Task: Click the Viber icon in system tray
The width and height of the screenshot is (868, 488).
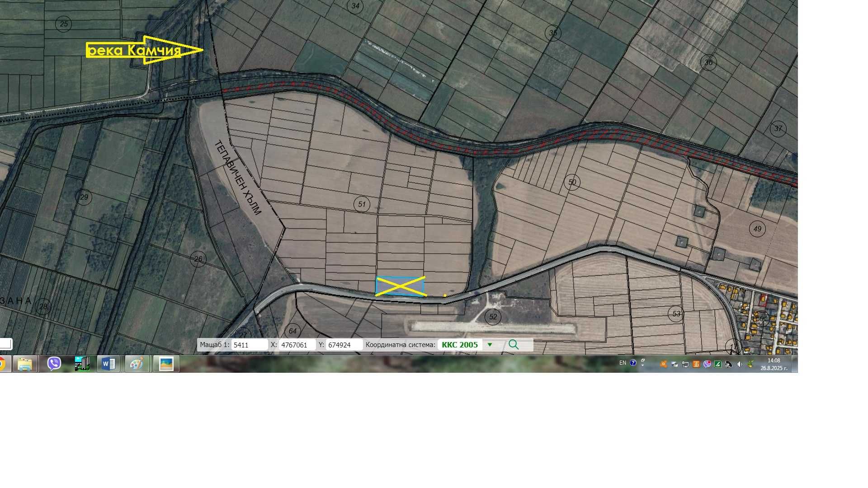Action: [x=707, y=364]
